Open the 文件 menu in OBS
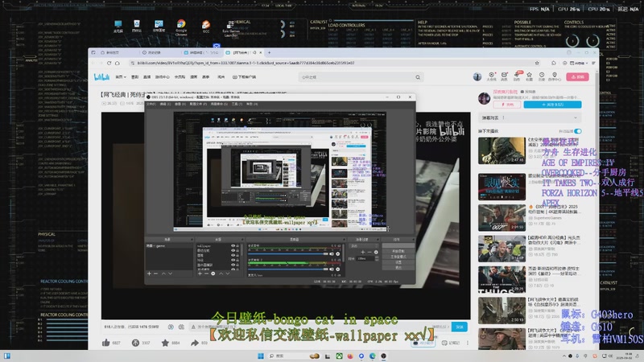 point(151,105)
